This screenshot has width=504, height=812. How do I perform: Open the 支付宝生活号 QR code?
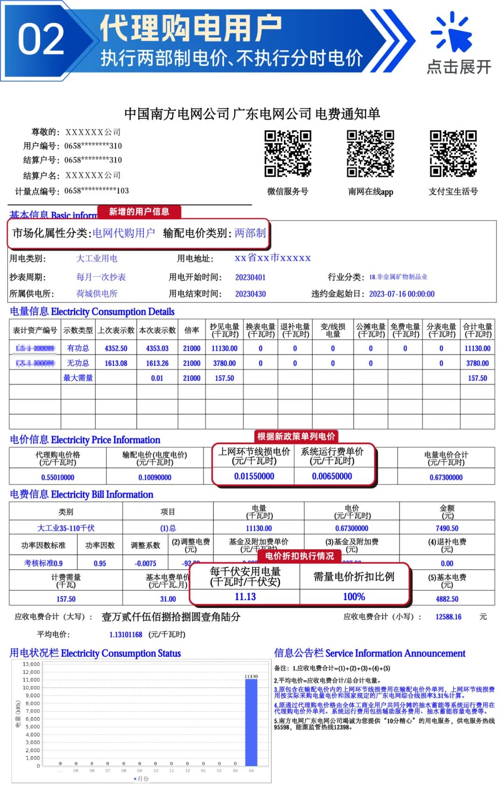(453, 154)
